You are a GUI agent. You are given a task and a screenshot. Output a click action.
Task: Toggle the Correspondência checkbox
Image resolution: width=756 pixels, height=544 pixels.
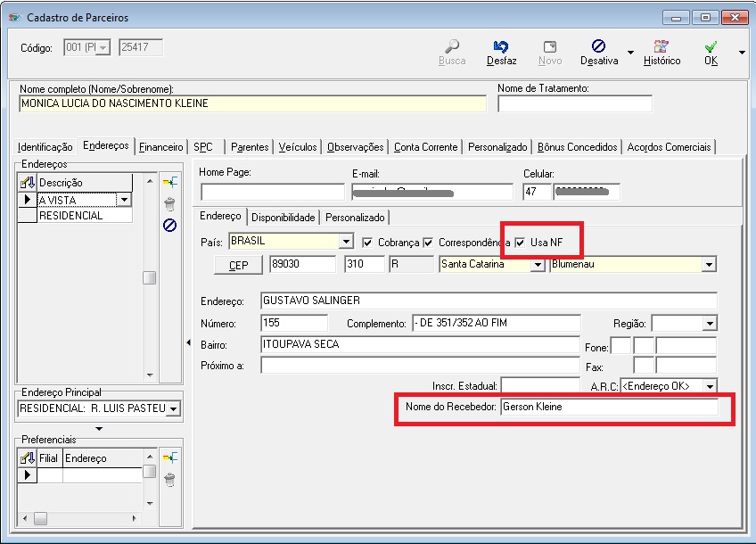[x=428, y=243]
